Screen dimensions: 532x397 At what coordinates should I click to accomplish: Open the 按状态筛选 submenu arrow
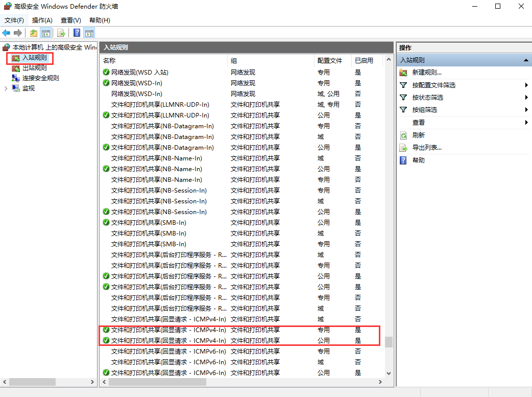click(x=526, y=98)
